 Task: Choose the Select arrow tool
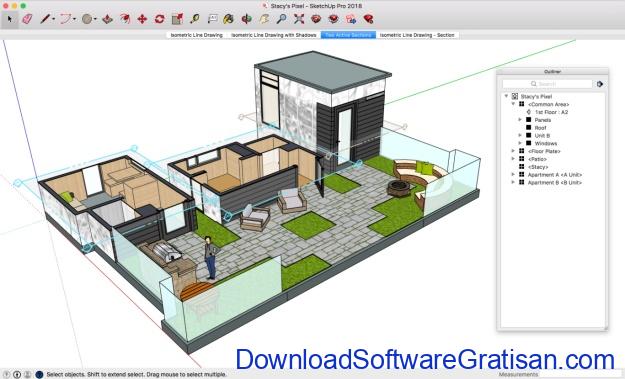tap(10, 19)
